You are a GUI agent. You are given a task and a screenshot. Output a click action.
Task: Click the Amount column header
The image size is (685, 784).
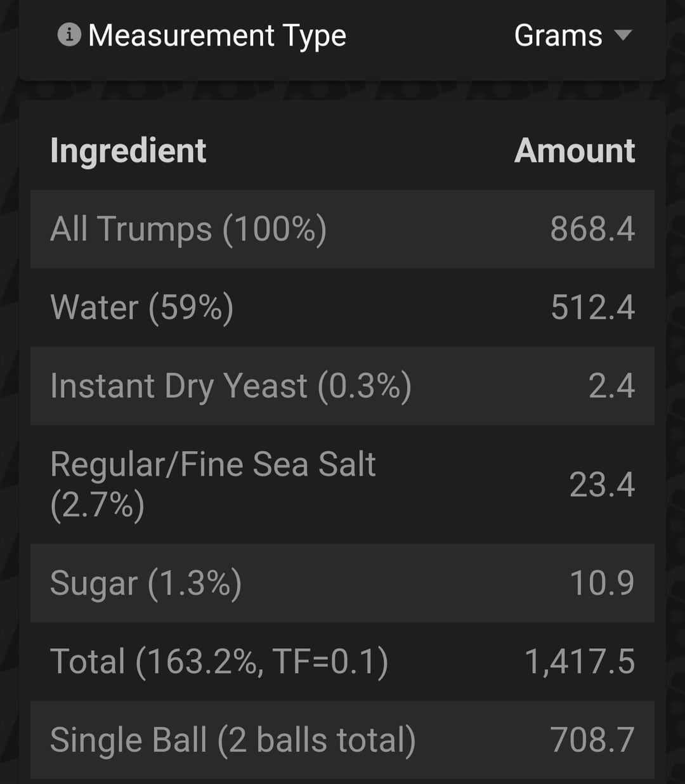[575, 151]
